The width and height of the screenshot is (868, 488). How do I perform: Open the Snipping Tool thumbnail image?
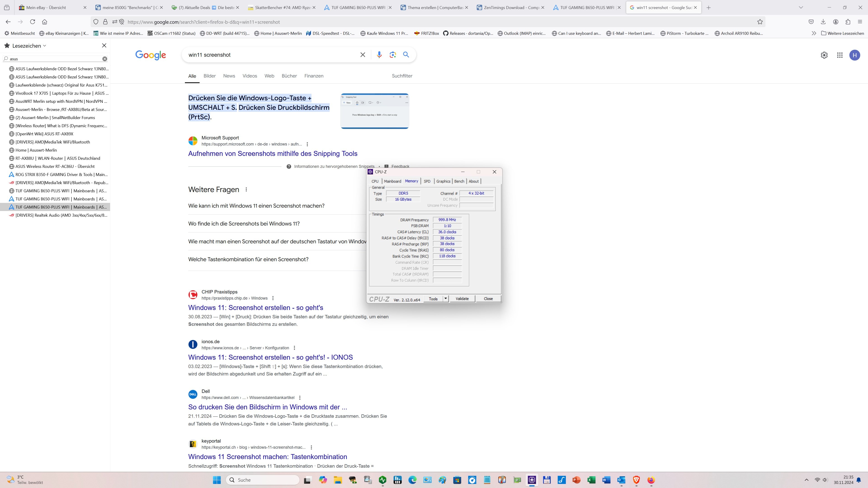pyautogui.click(x=375, y=111)
